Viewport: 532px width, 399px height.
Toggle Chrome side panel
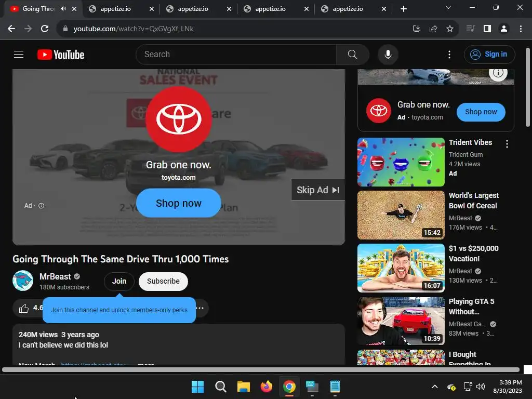(487, 29)
